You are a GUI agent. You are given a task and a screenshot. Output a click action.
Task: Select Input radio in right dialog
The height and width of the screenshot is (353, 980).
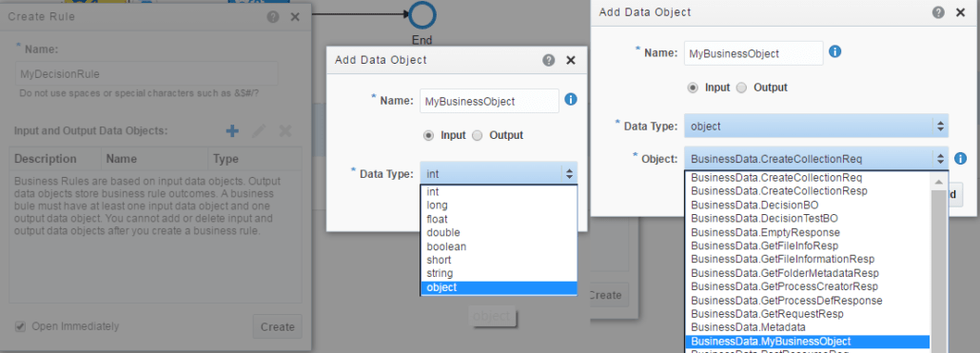coord(693,88)
